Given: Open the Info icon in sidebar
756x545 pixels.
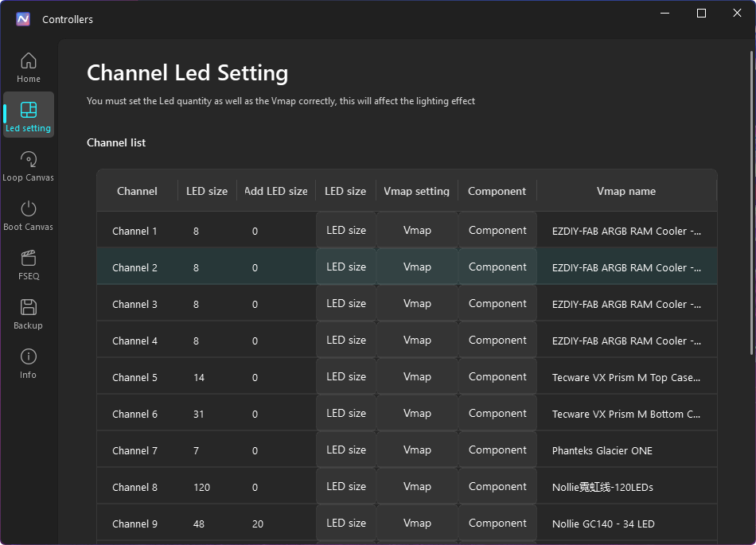Looking at the screenshot, I should [x=29, y=356].
